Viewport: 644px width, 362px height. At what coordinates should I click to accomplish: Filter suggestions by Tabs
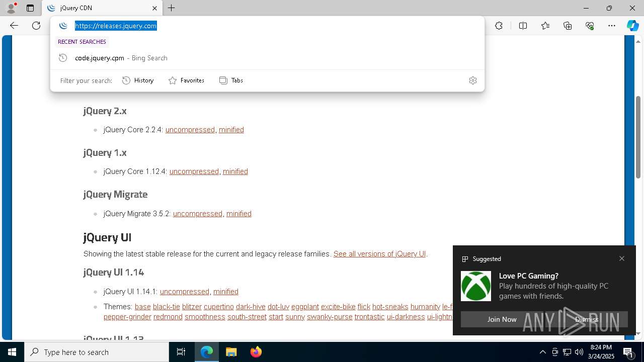click(231, 80)
